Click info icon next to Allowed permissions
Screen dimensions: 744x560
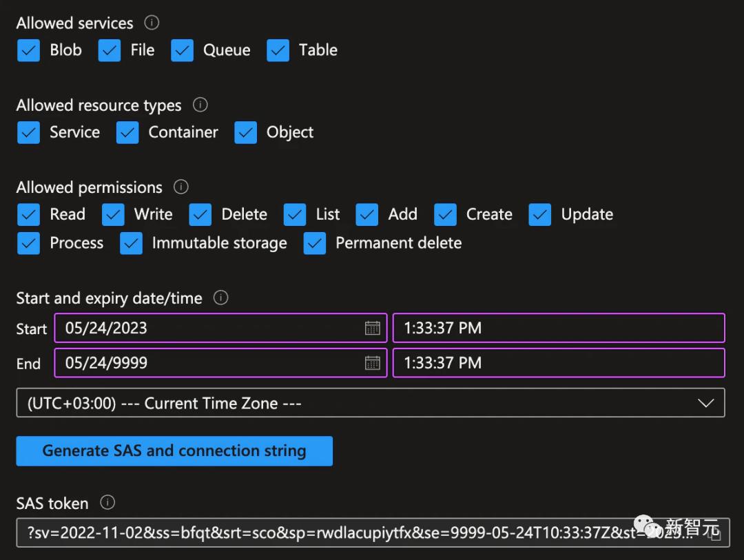point(180,187)
